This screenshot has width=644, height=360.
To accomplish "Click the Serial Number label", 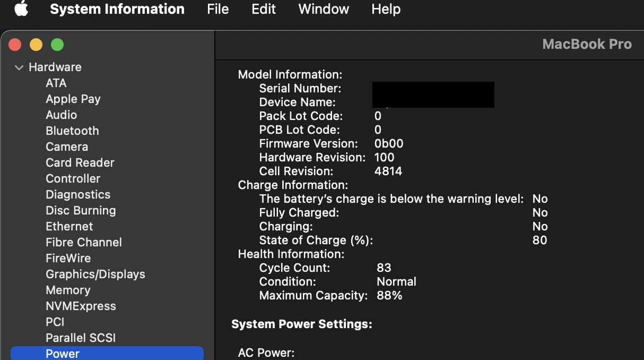I will pos(300,89).
